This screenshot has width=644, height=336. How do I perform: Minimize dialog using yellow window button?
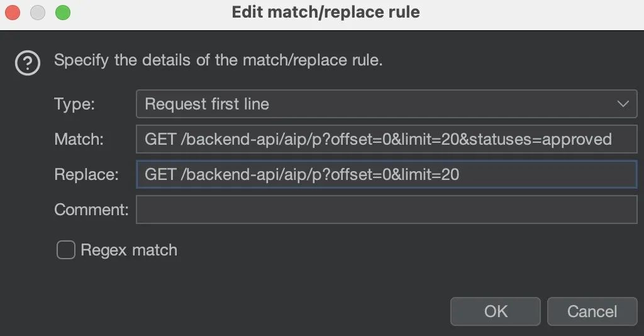(x=38, y=12)
